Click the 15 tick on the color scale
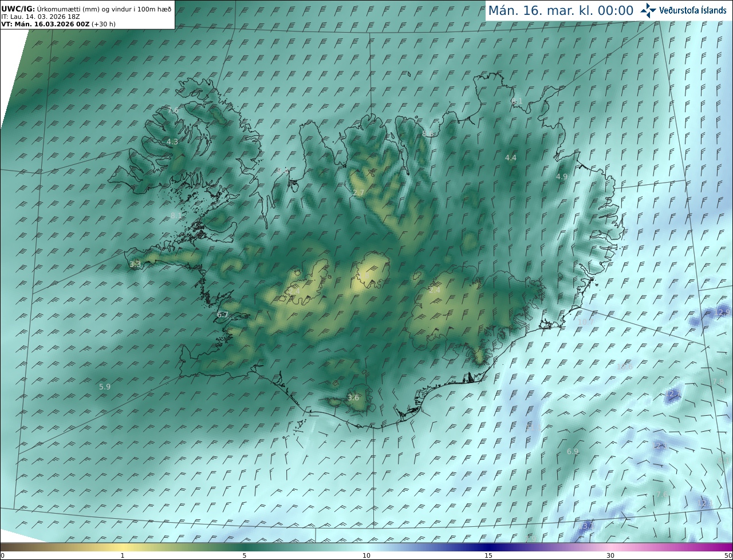Image resolution: width=733 pixels, height=560 pixels. point(488,555)
